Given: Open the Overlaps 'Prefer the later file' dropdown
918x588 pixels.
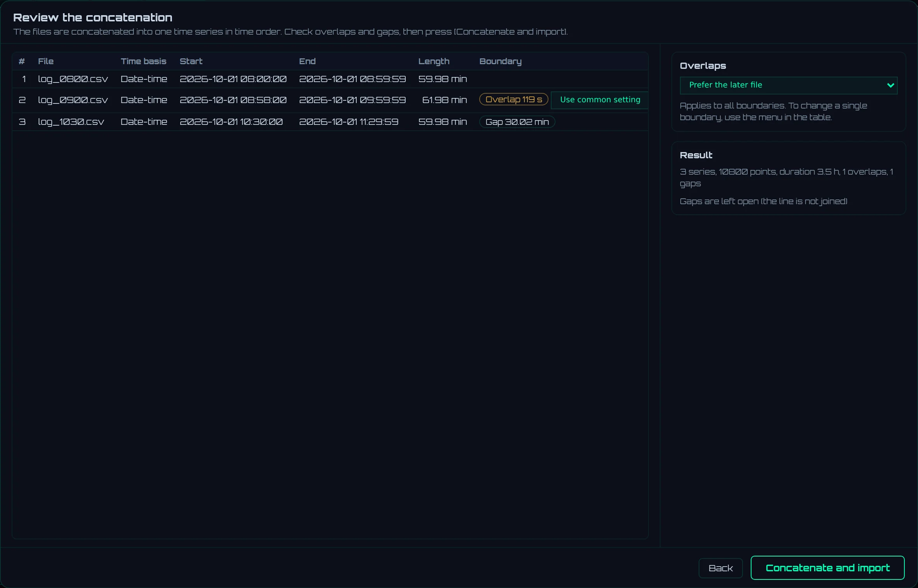Looking at the screenshot, I should click(x=788, y=85).
